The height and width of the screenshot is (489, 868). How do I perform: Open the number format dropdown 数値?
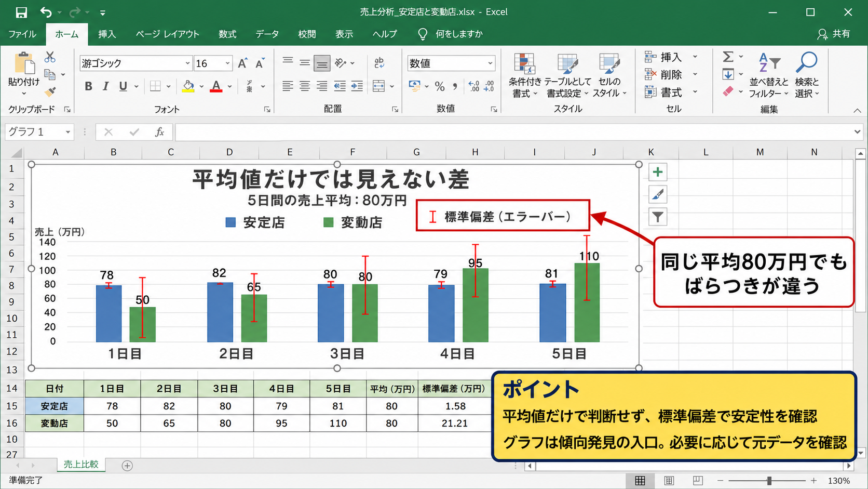pyautogui.click(x=490, y=63)
